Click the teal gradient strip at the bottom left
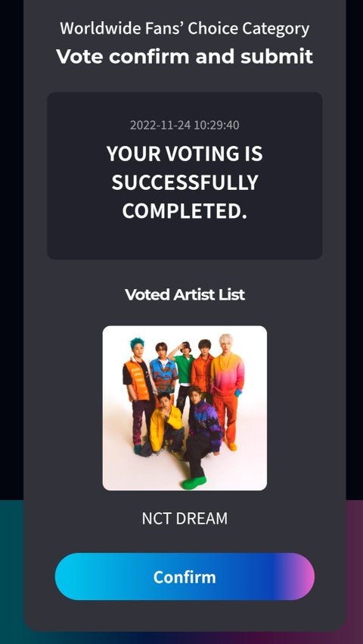 tap(11, 571)
